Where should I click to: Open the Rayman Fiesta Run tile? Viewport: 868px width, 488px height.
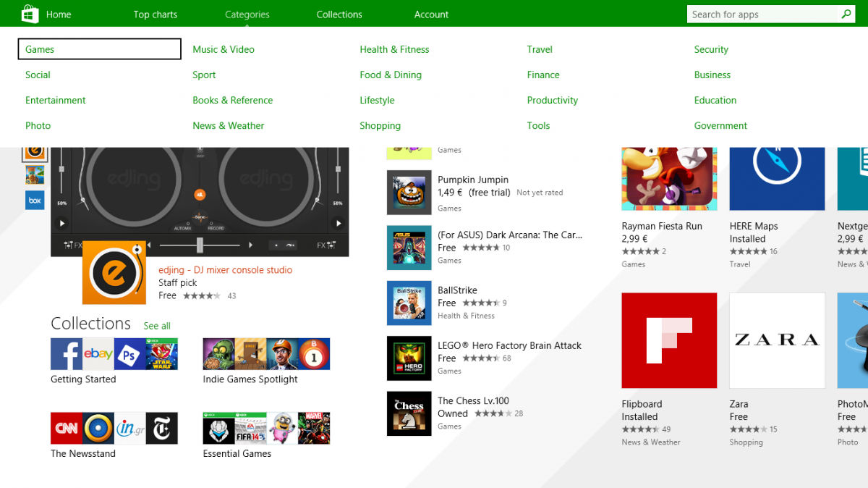[x=669, y=179]
